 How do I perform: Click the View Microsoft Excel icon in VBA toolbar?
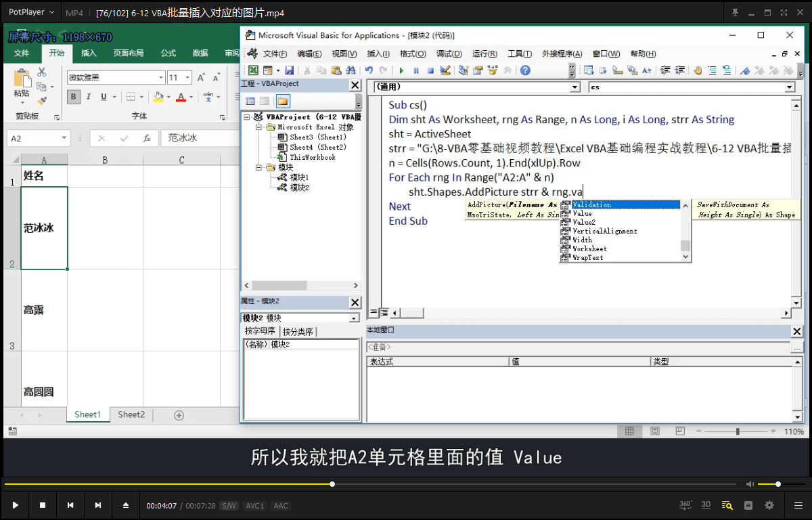click(252, 70)
